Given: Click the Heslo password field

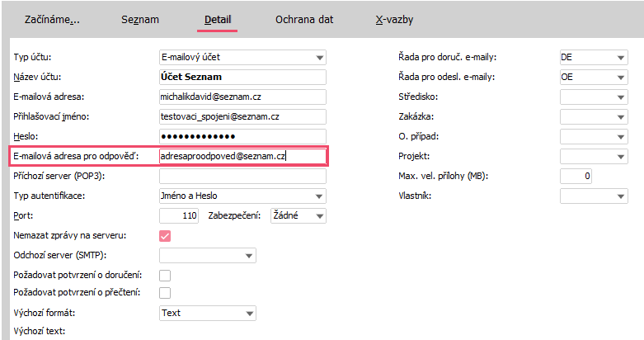Looking at the screenshot, I should coord(242,136).
